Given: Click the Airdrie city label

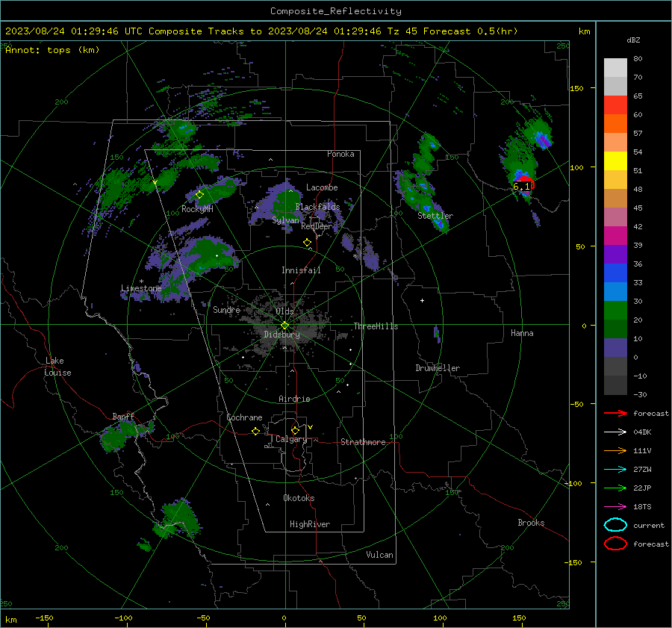Looking at the screenshot, I should (294, 399).
